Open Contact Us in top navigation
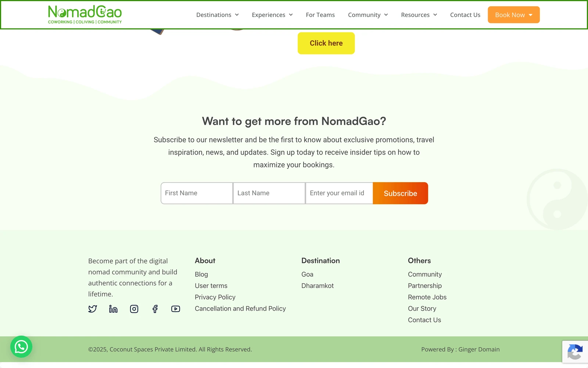Image resolution: width=588 pixels, height=368 pixels. 465,15
